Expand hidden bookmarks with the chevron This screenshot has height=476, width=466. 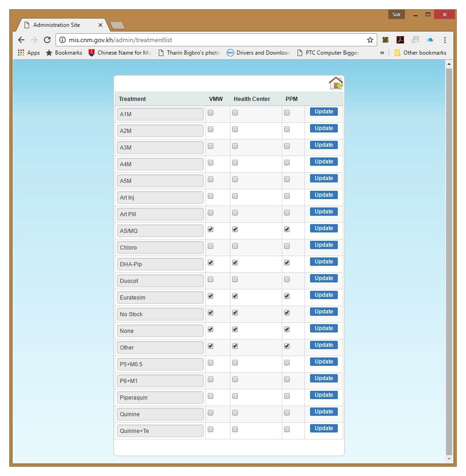pos(383,53)
